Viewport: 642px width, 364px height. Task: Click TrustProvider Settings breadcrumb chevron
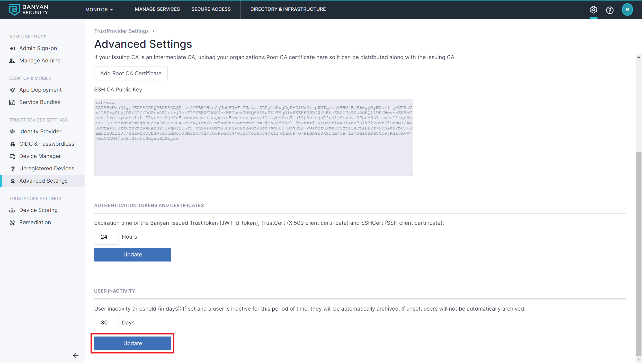(x=153, y=31)
